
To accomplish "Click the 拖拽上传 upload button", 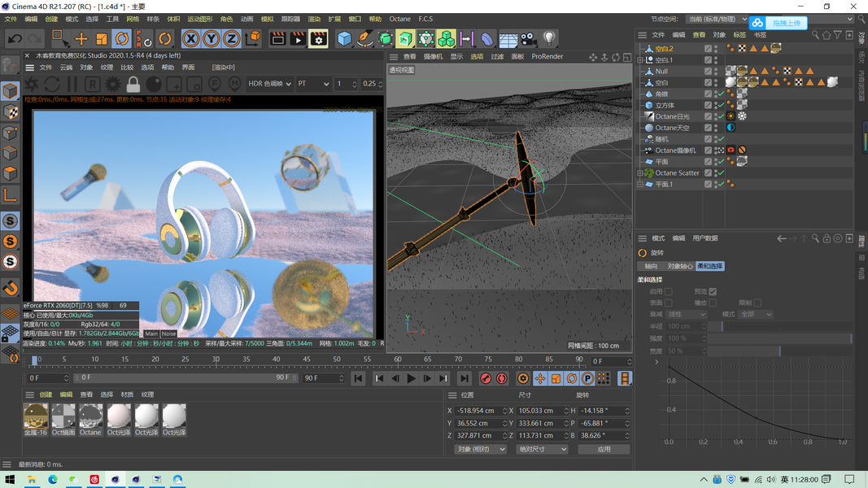I will [779, 23].
